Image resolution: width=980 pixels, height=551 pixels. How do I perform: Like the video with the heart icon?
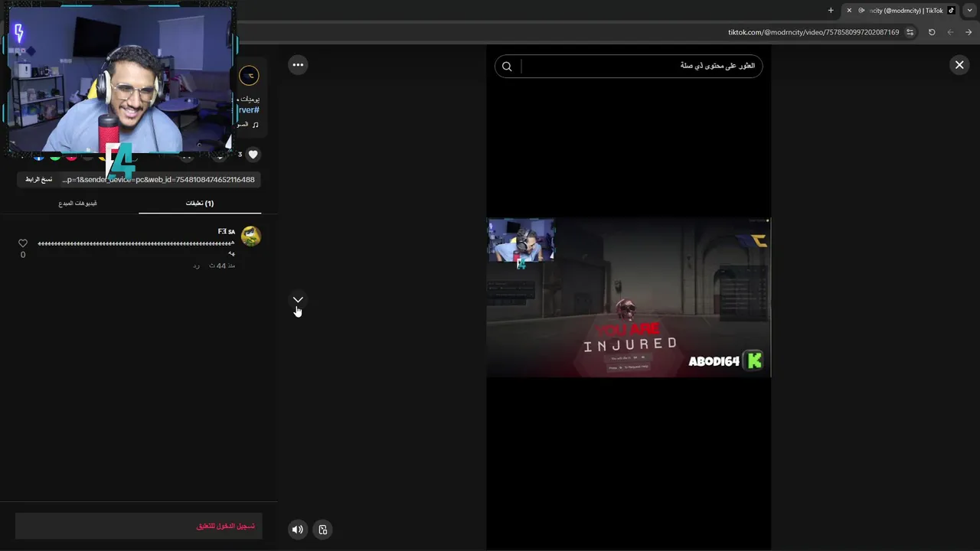point(253,155)
